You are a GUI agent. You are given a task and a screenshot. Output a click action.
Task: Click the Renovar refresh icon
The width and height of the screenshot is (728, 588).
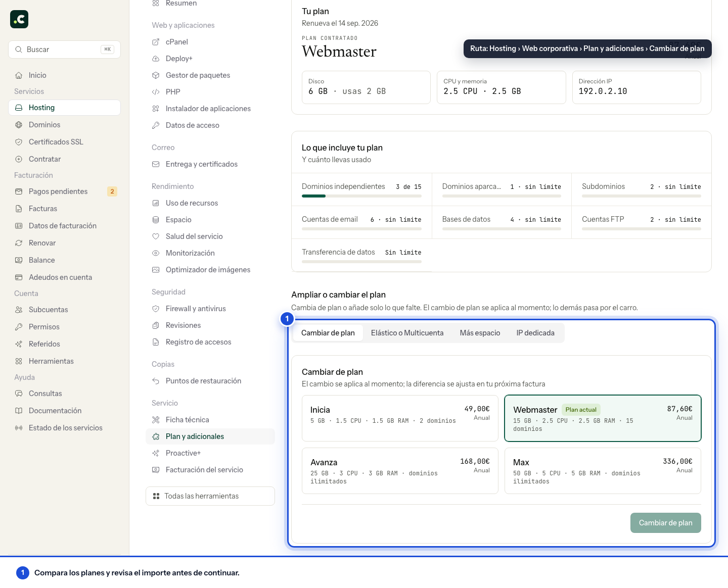(x=19, y=243)
